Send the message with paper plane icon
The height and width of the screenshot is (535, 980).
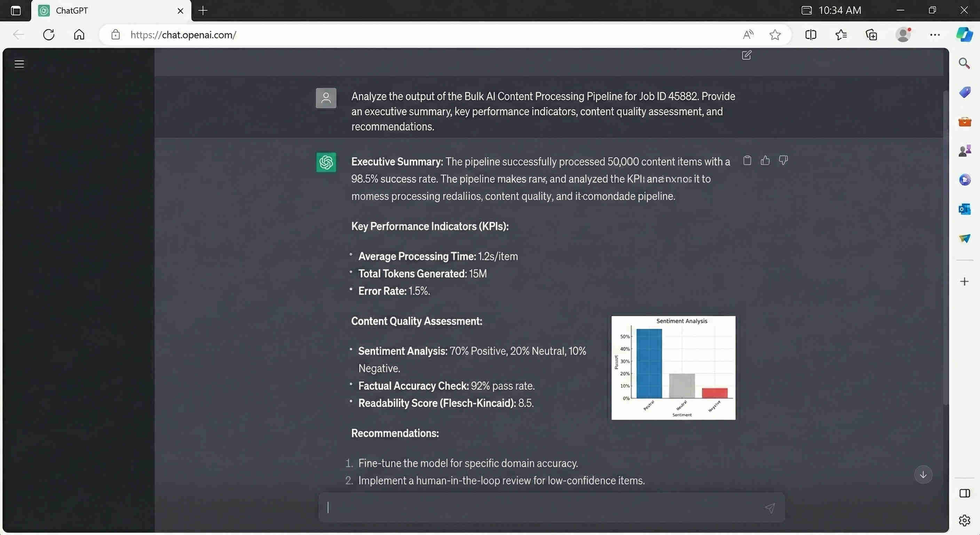click(769, 507)
